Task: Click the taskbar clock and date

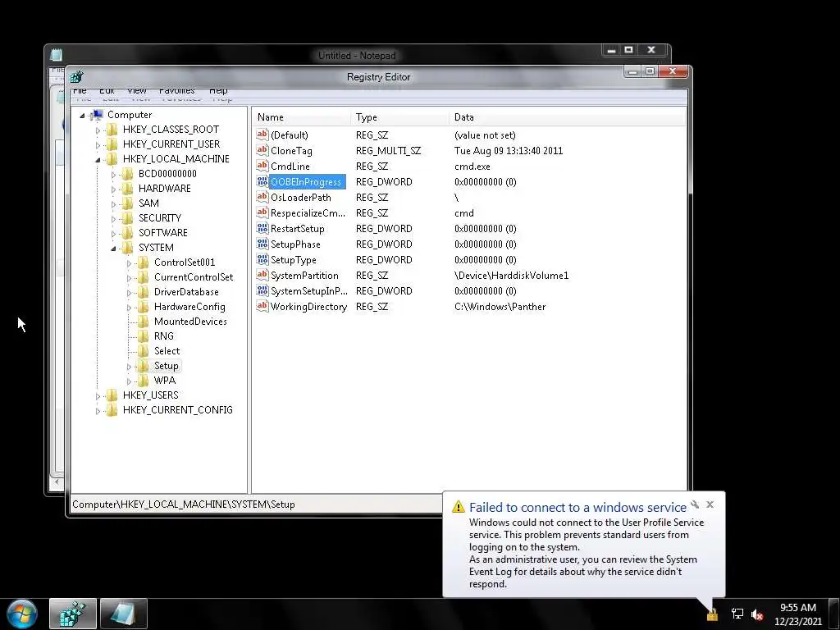Action: 798,614
